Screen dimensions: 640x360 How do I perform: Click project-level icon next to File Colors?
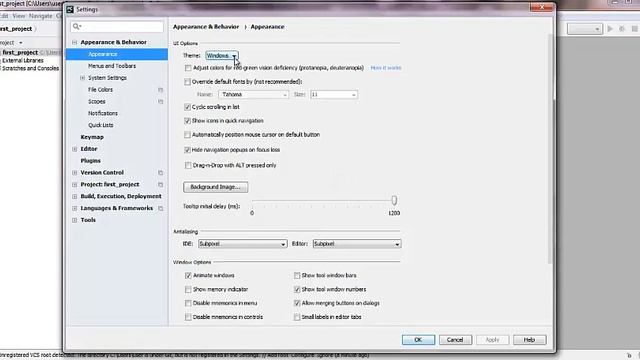(160, 90)
